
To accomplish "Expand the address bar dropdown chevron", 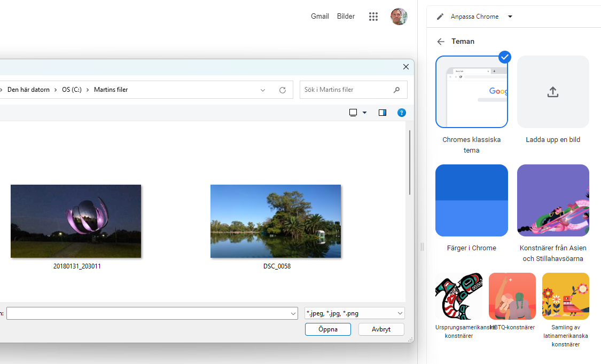I will [x=262, y=90].
